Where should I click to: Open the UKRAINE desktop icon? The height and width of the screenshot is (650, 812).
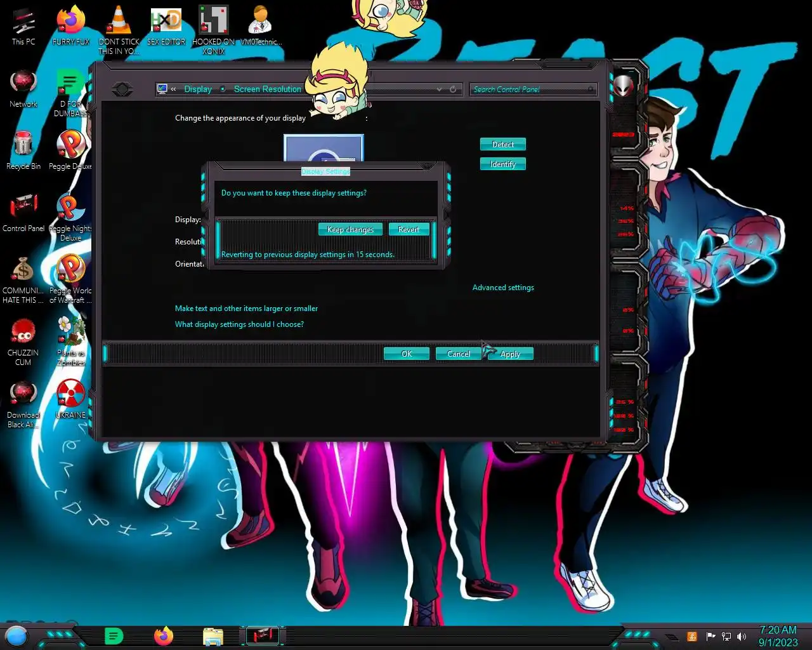click(70, 399)
